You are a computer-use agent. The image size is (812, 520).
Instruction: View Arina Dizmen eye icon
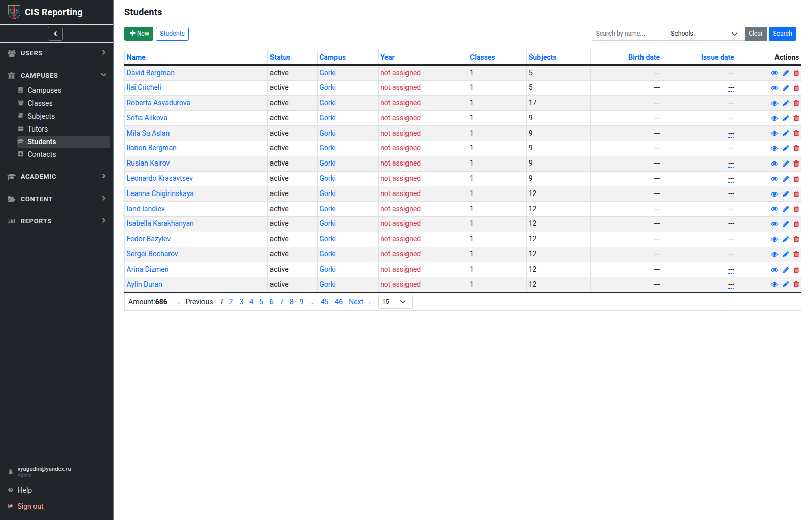[x=774, y=270]
